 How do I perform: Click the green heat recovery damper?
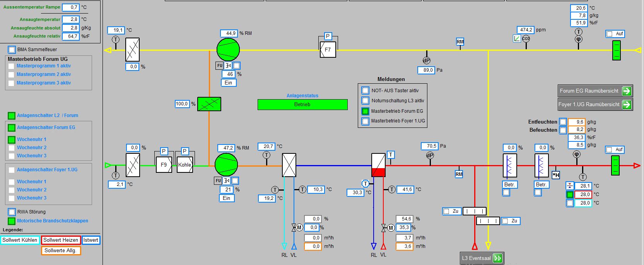coord(209,104)
